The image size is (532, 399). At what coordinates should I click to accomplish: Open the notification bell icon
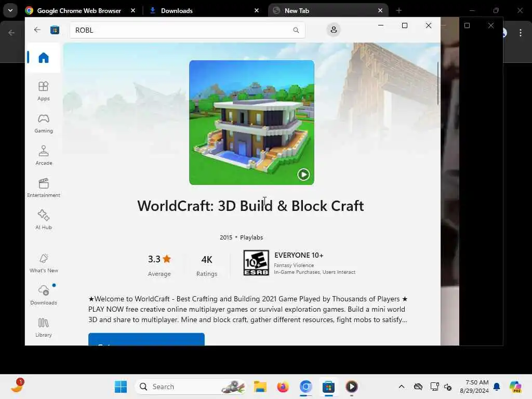pyautogui.click(x=497, y=387)
